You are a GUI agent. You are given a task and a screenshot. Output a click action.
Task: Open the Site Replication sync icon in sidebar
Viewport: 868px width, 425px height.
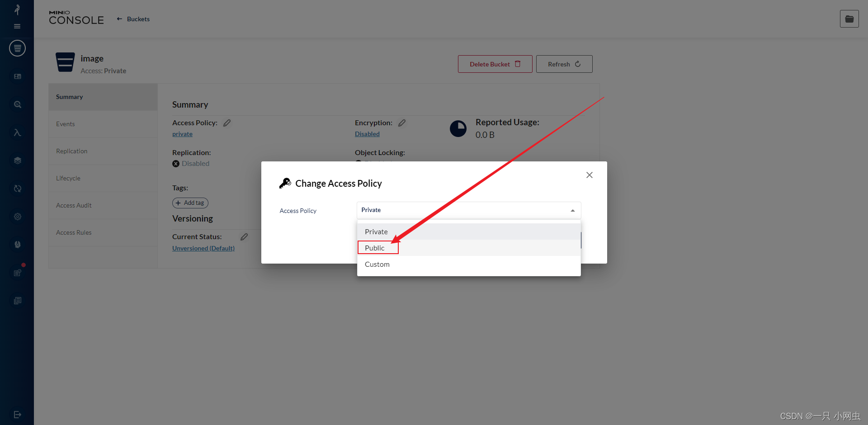click(x=17, y=189)
